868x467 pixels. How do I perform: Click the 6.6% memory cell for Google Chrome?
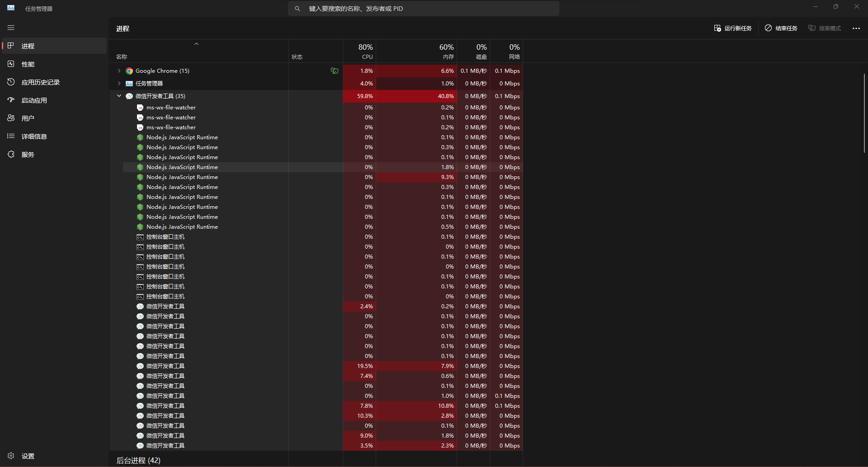[416, 71]
